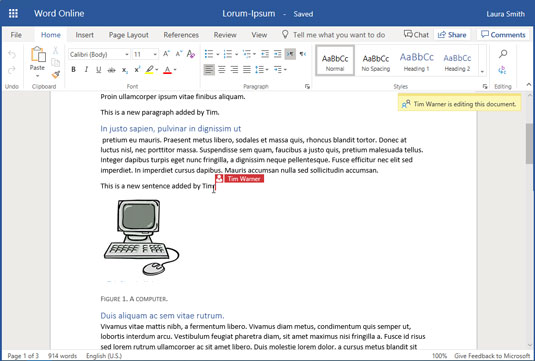Click the red font color button

(x=167, y=70)
